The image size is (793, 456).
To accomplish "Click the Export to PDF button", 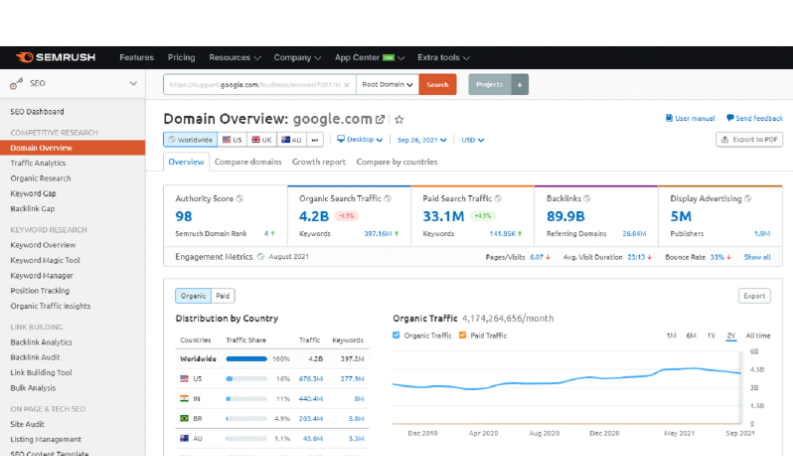I will (749, 140).
